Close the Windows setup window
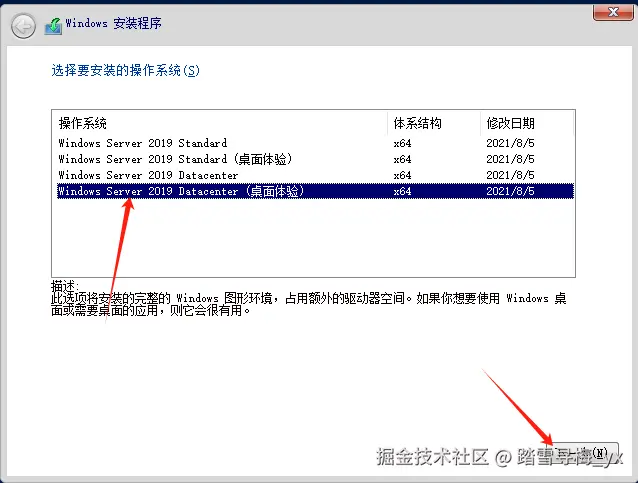 tap(613, 12)
